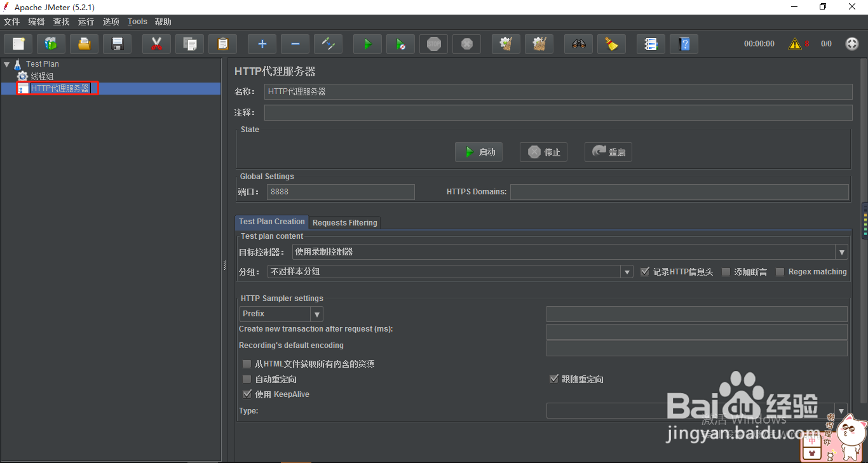Collapse all with the minus icon
This screenshot has height=463, width=868.
click(295, 44)
